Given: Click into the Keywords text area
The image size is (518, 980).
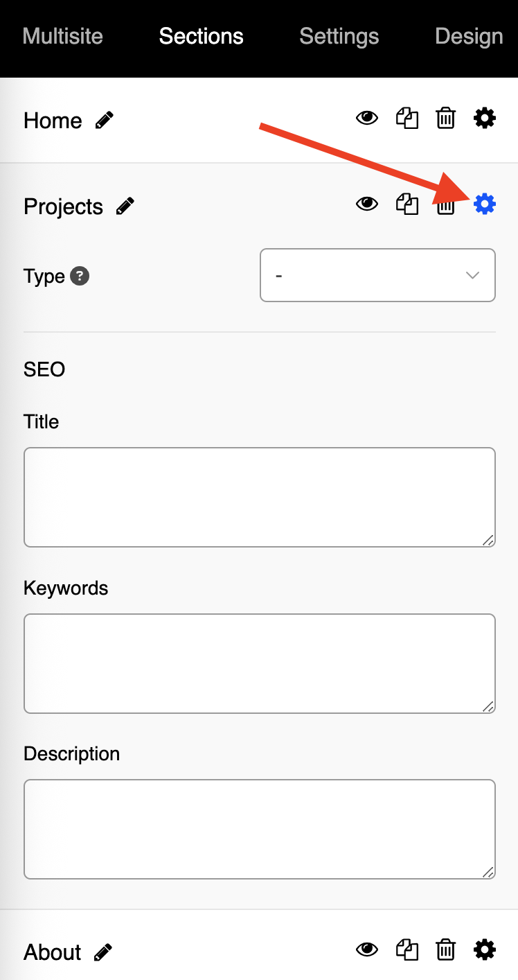Looking at the screenshot, I should click(260, 664).
